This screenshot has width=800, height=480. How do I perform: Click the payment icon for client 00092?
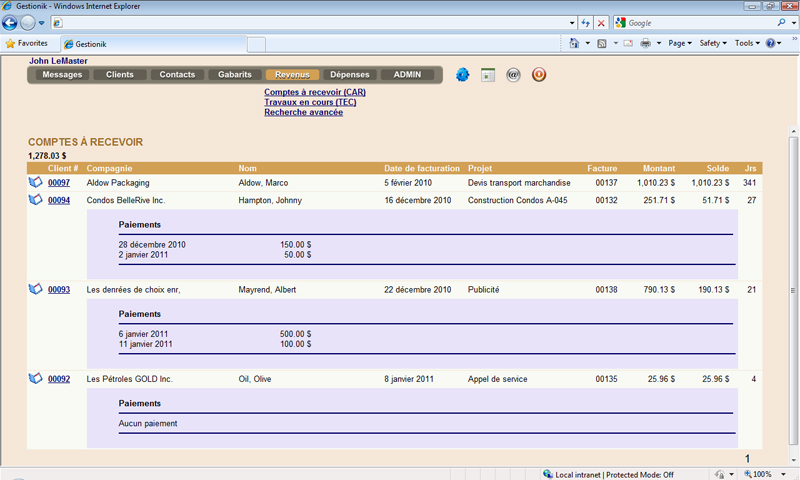coord(35,378)
